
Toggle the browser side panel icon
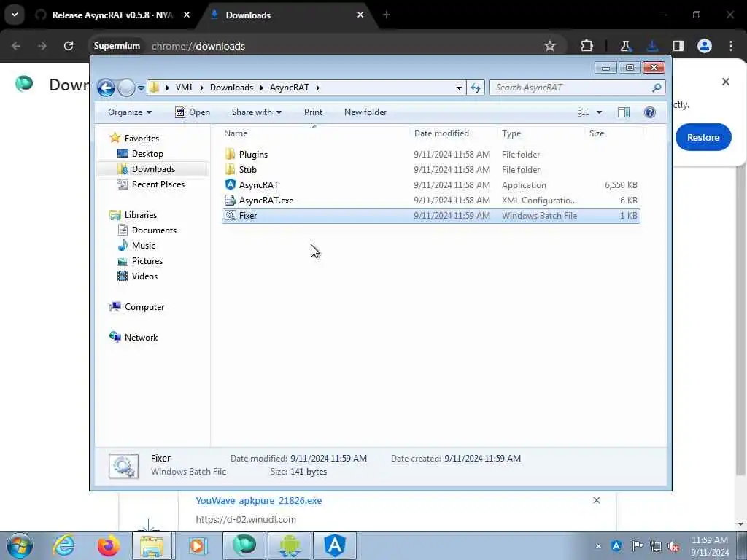point(678,46)
